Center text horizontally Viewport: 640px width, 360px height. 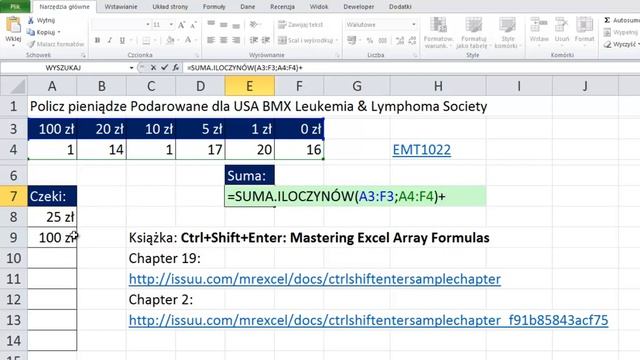pos(224,40)
